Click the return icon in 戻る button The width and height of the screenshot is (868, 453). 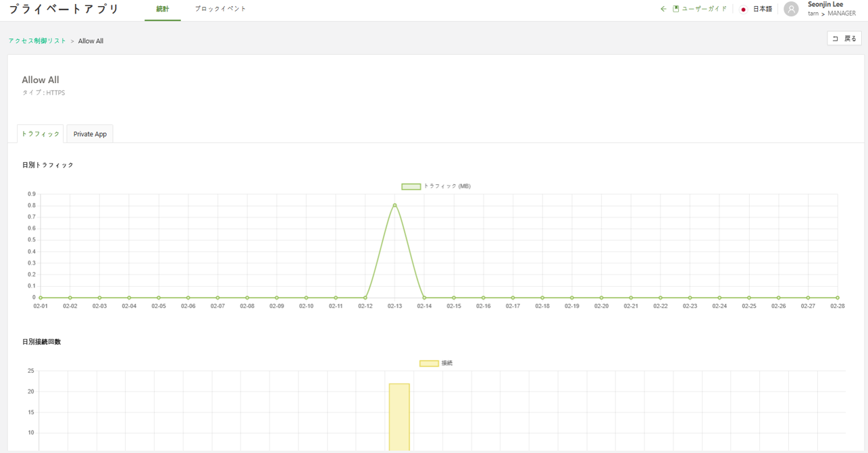pyautogui.click(x=836, y=39)
